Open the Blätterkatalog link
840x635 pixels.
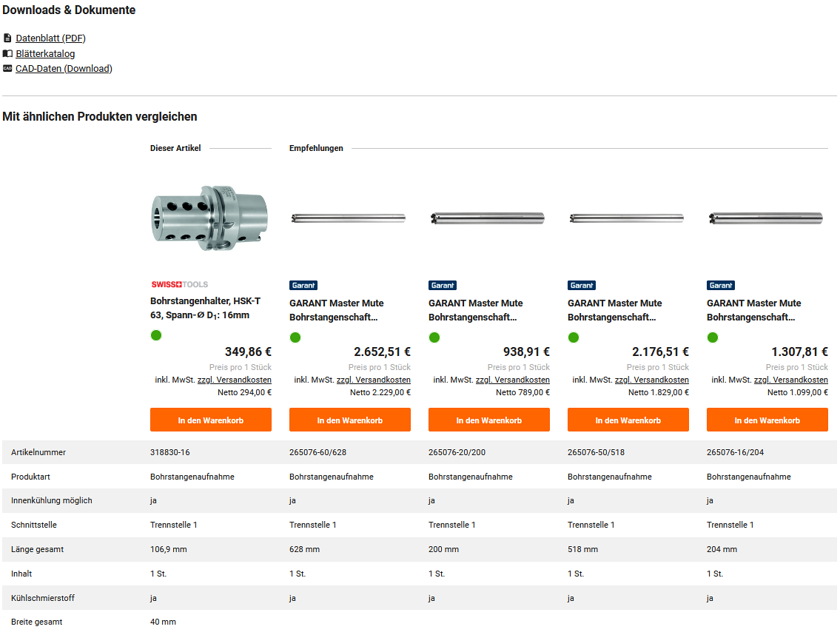(x=45, y=53)
